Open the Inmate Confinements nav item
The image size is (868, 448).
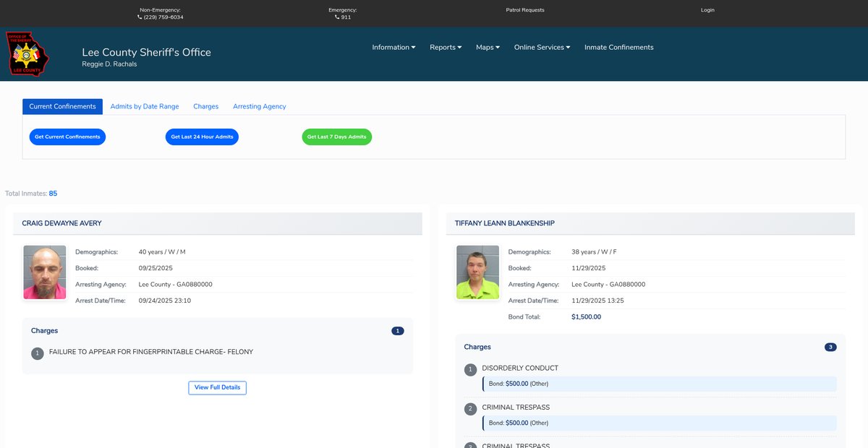tap(618, 47)
